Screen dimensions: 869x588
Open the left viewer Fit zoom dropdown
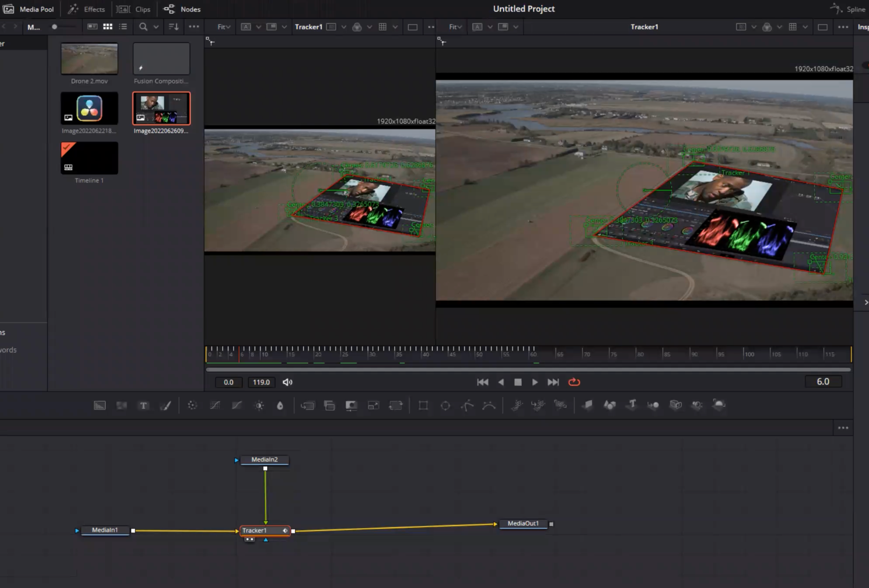tap(224, 27)
